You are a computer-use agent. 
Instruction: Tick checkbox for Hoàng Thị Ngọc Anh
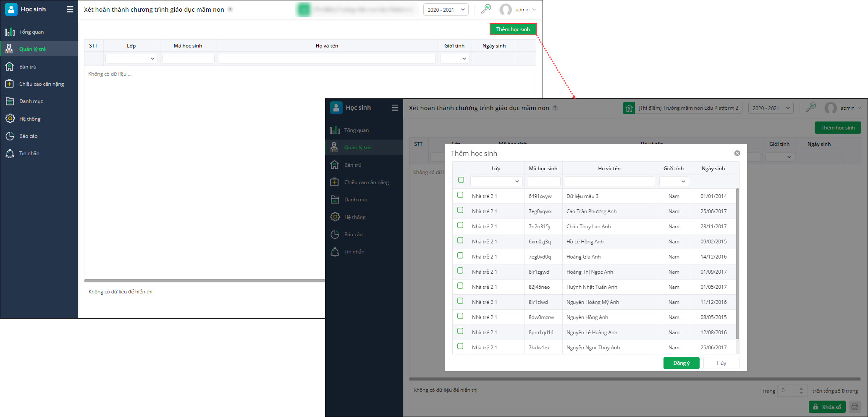click(x=460, y=271)
